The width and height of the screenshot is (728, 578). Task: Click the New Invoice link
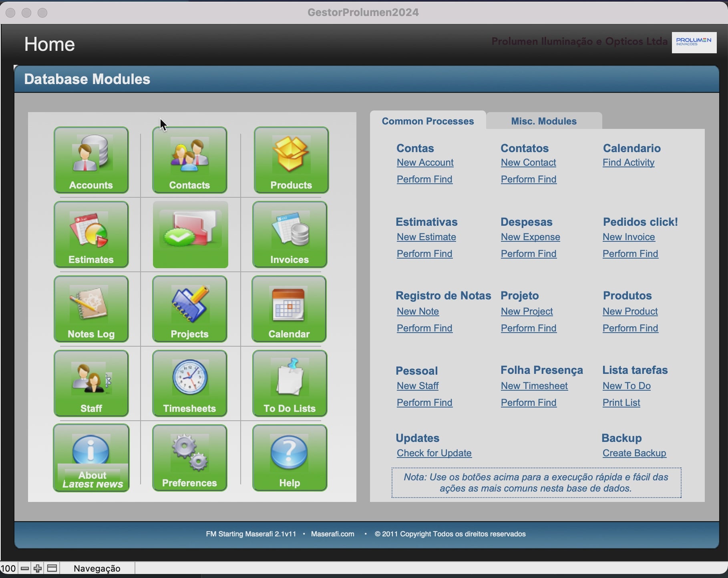pyautogui.click(x=629, y=237)
